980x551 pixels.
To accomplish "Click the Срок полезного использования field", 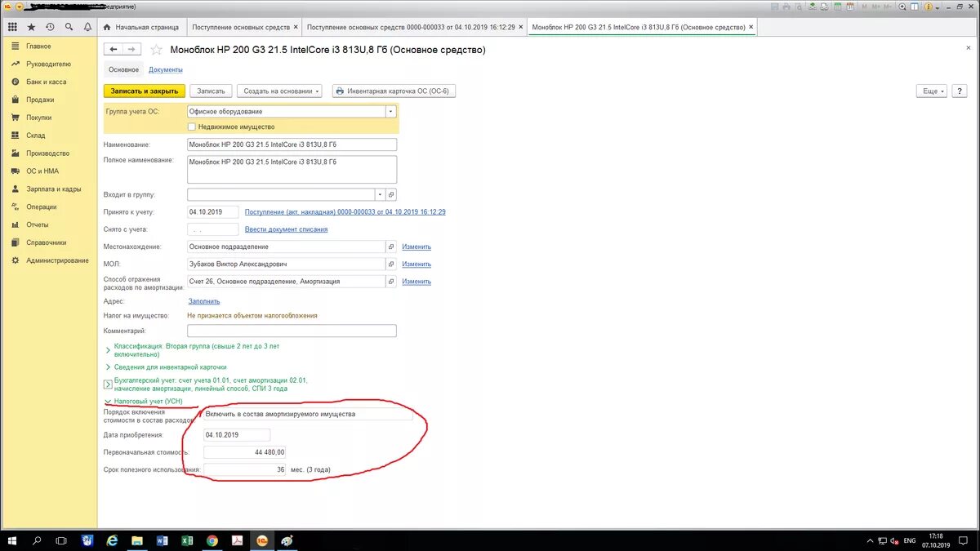I will click(x=245, y=469).
